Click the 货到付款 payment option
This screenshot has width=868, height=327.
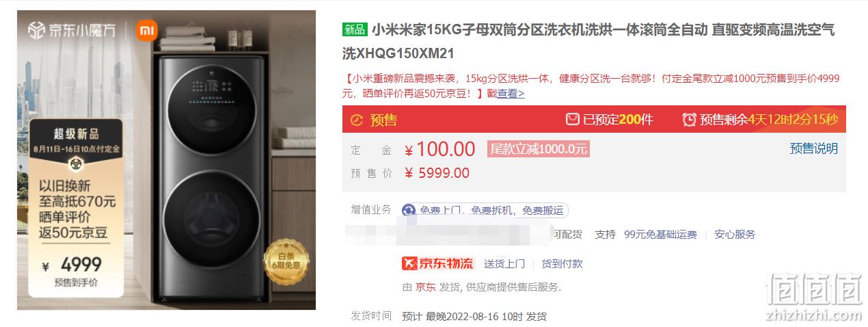coord(562,263)
